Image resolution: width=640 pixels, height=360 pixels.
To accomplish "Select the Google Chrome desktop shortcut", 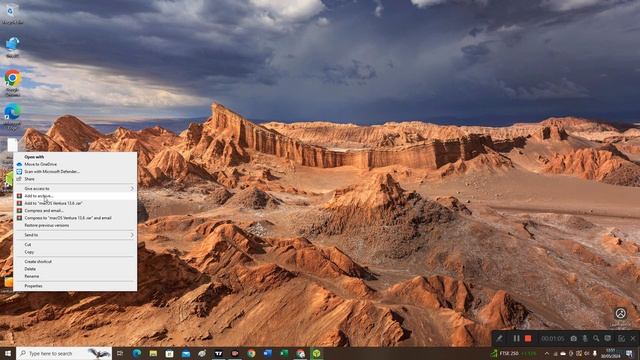I will [12, 84].
